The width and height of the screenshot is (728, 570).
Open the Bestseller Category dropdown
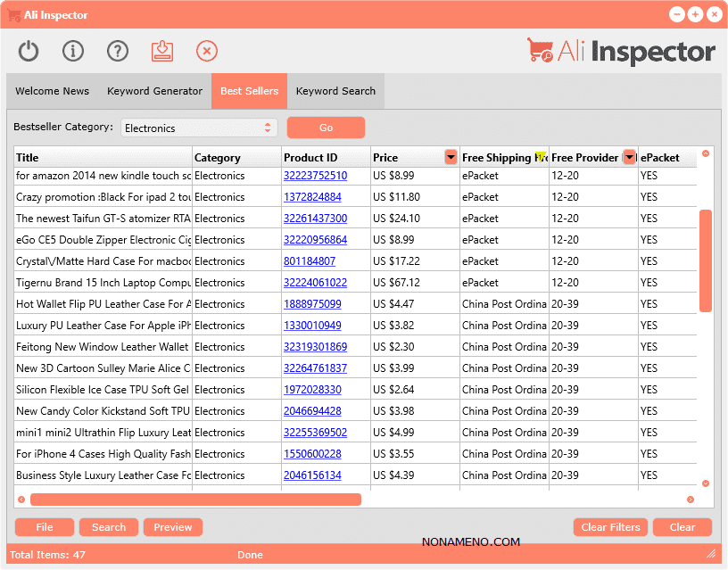pos(199,128)
